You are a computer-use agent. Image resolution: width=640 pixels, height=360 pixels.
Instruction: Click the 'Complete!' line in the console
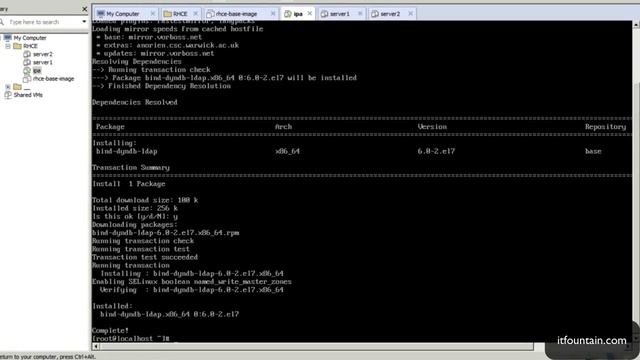[x=110, y=331]
